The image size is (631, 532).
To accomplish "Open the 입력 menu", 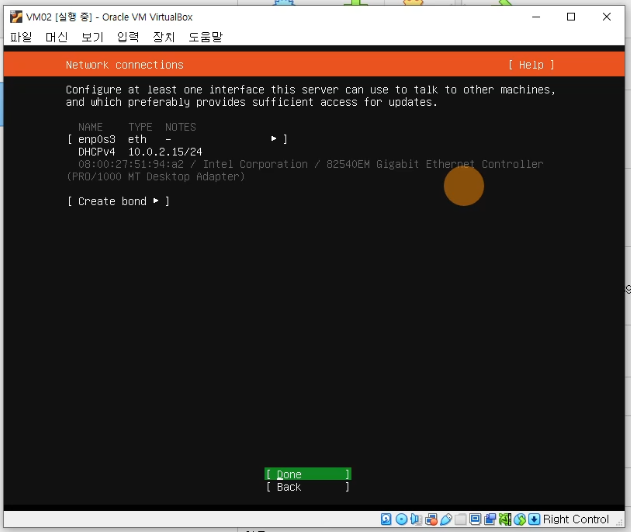I will point(128,37).
